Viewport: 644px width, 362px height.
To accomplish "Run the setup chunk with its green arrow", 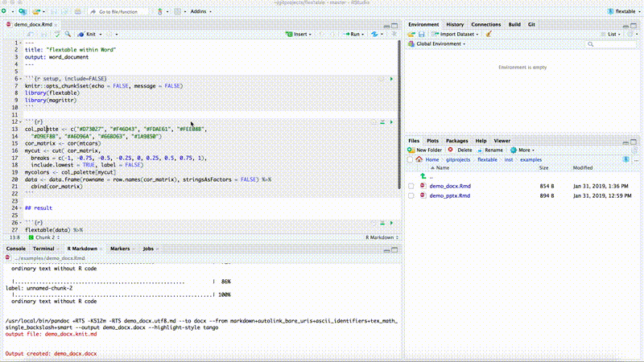I will pyautogui.click(x=391, y=79).
